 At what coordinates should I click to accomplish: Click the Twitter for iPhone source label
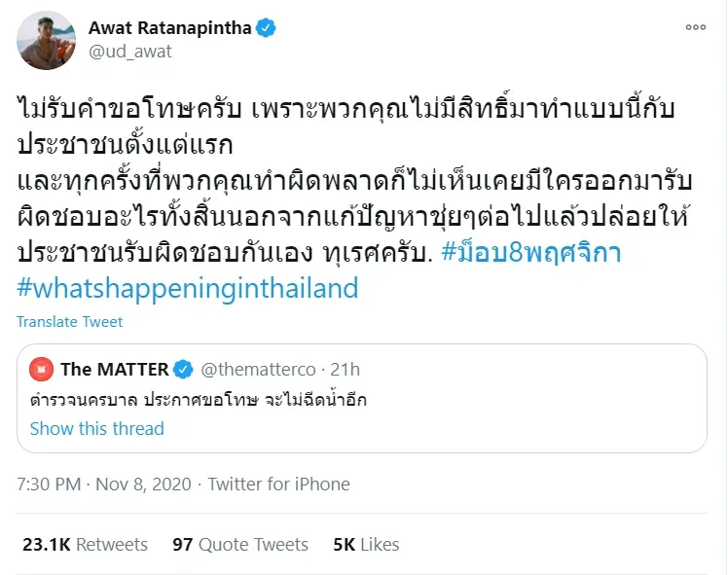point(278,484)
